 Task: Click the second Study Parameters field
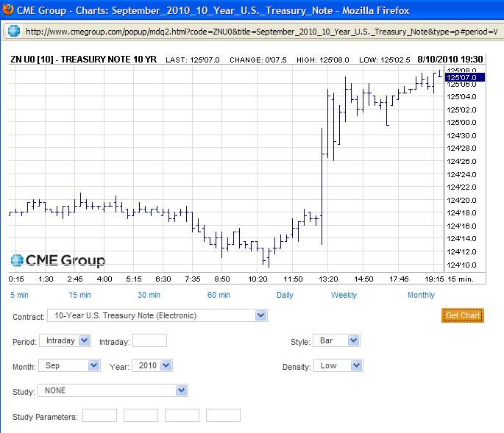click(141, 415)
